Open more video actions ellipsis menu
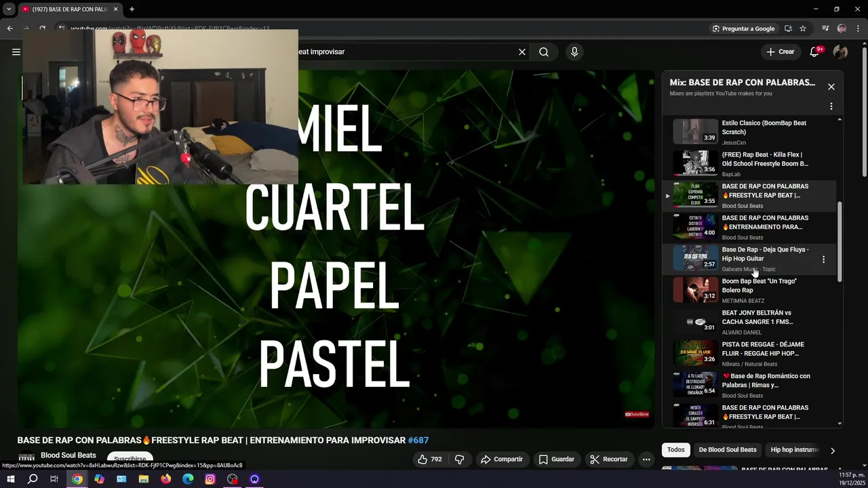Image resolution: width=868 pixels, height=488 pixels. (x=646, y=459)
